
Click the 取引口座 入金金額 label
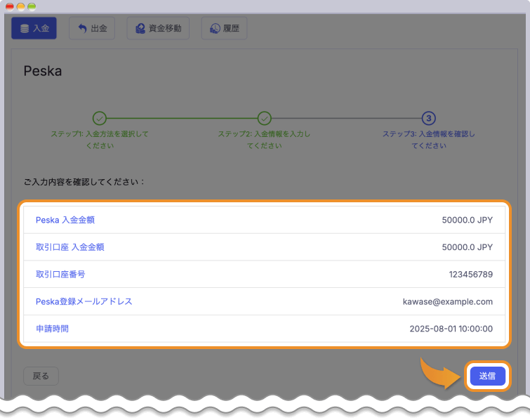point(70,247)
